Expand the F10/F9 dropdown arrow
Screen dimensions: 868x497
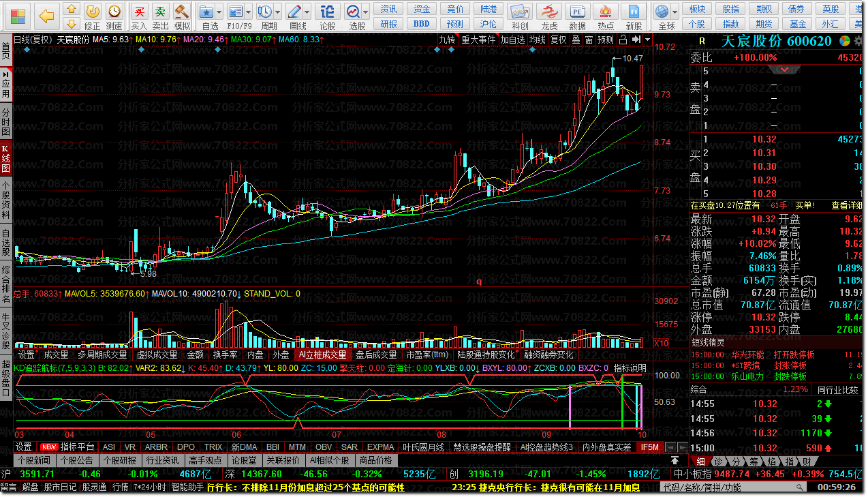tap(249, 12)
